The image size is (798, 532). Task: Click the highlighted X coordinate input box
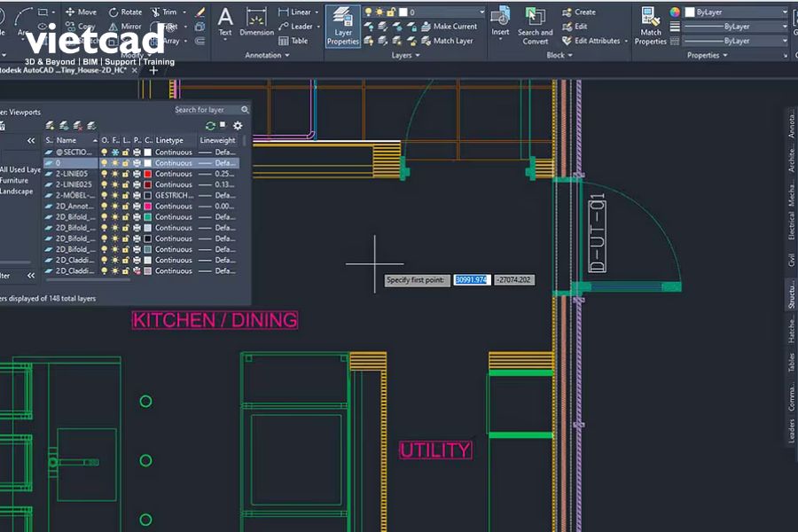[x=472, y=279]
